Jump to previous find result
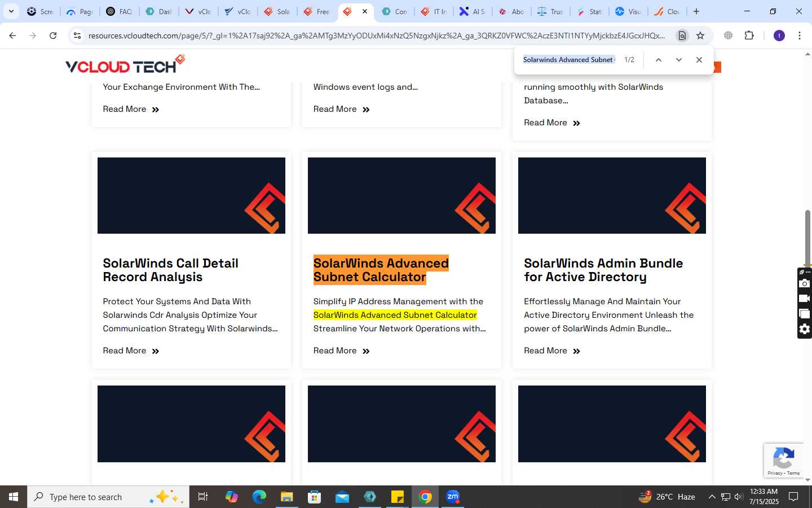This screenshot has height=508, width=812. [x=658, y=60]
